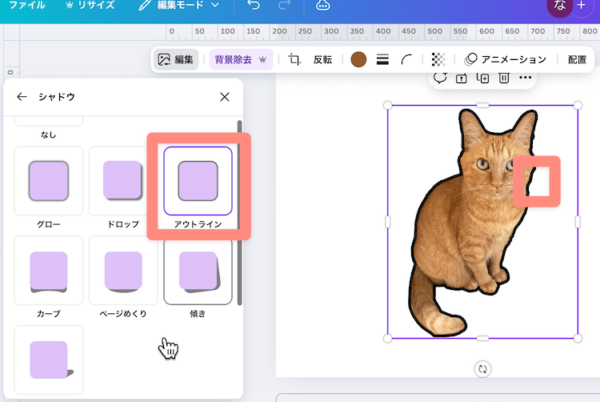
Task: Select the ドロップ shadow style
Action: [123, 181]
